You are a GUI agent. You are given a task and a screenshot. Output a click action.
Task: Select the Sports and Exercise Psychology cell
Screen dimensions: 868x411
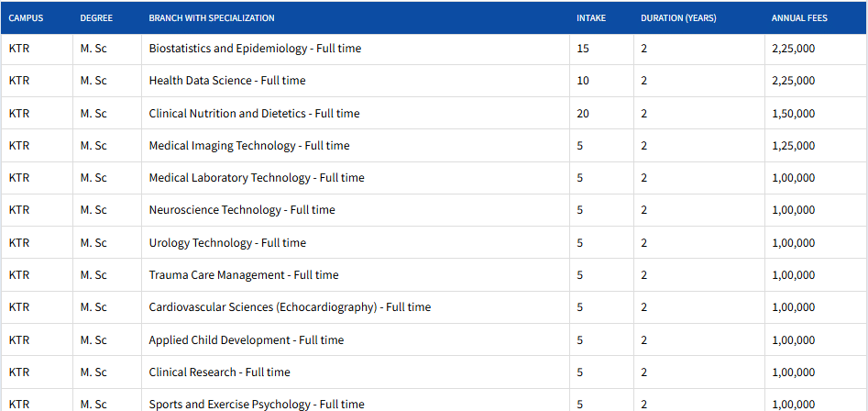[x=257, y=404]
